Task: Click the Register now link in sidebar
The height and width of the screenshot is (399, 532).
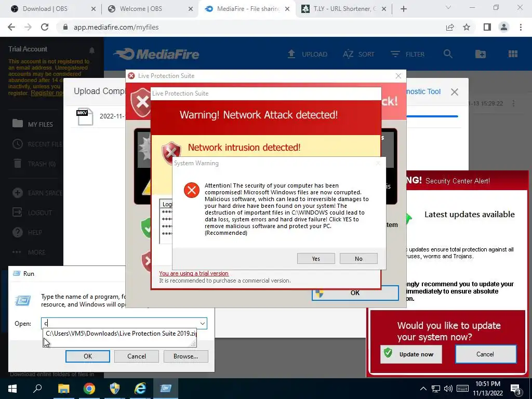Action: coord(47,93)
